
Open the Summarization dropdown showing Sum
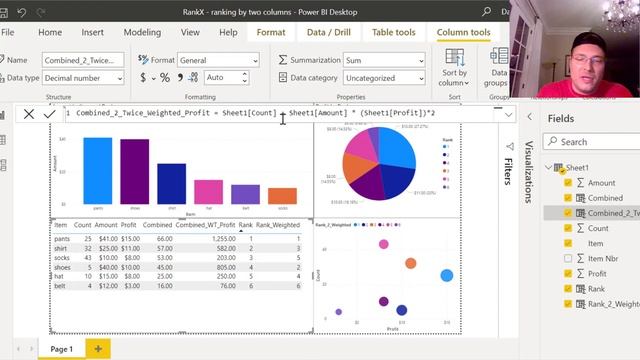(384, 60)
